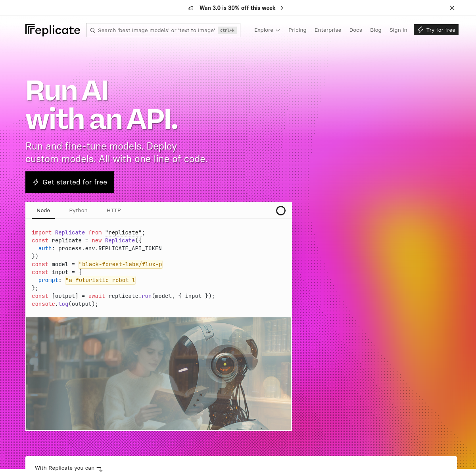
Task: Open the Pricing page
Action: [297, 30]
